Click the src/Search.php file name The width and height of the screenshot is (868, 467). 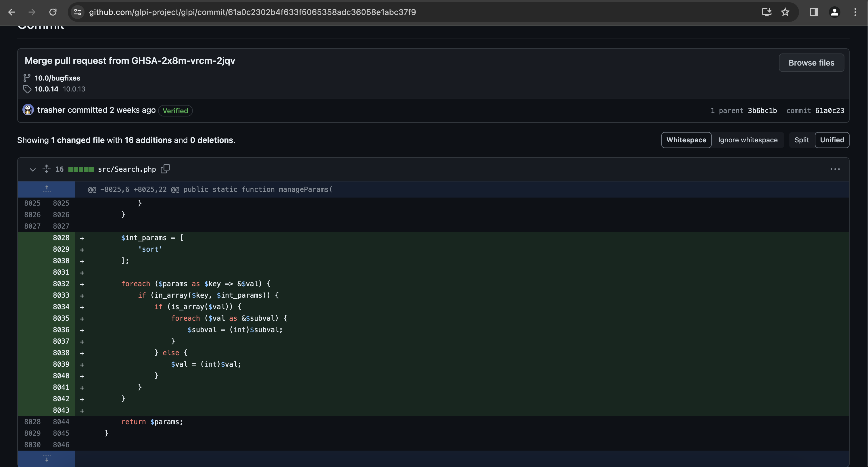tap(127, 169)
